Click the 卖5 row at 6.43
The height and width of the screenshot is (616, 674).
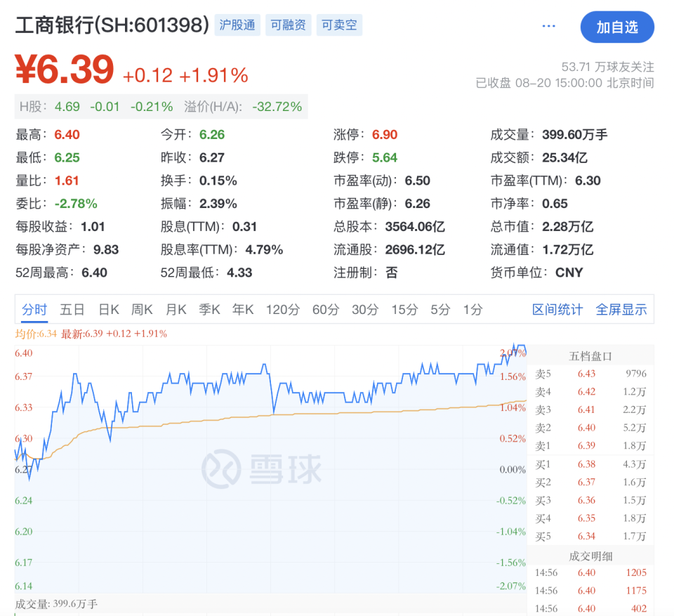(590, 374)
